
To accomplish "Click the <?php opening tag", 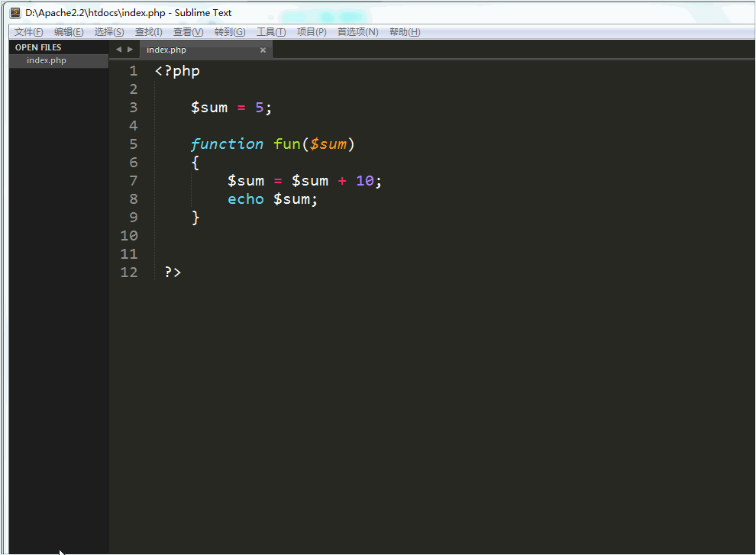I will pyautogui.click(x=177, y=71).
